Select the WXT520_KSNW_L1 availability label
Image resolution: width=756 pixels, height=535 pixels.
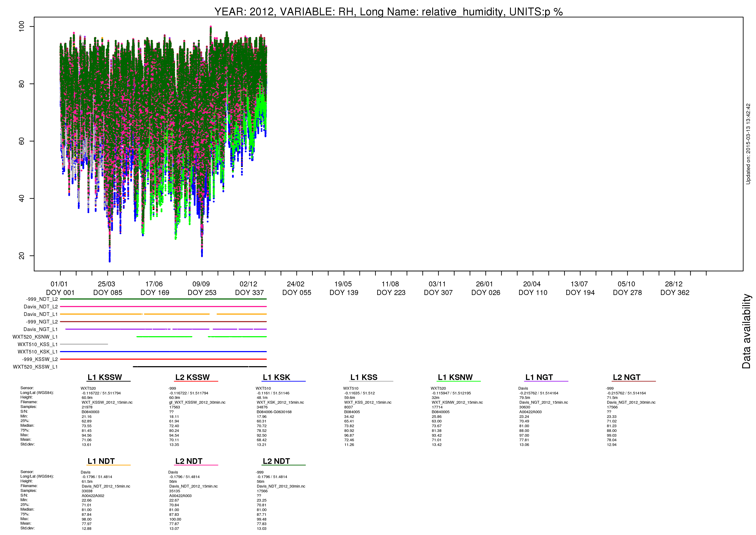(x=35, y=337)
